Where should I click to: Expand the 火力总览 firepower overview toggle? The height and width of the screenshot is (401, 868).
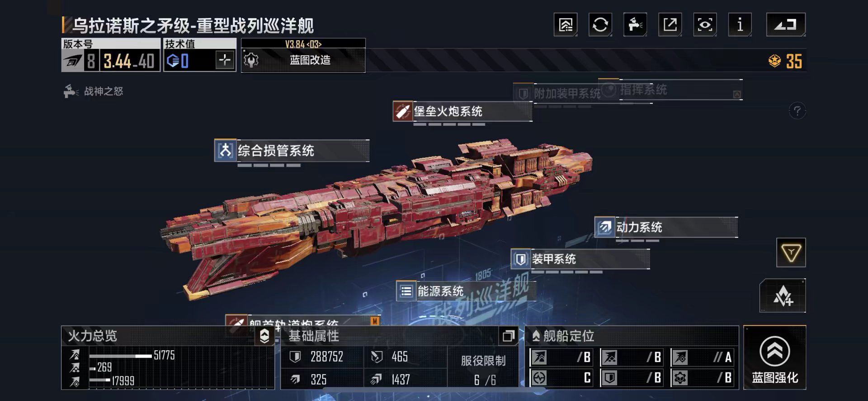click(264, 336)
